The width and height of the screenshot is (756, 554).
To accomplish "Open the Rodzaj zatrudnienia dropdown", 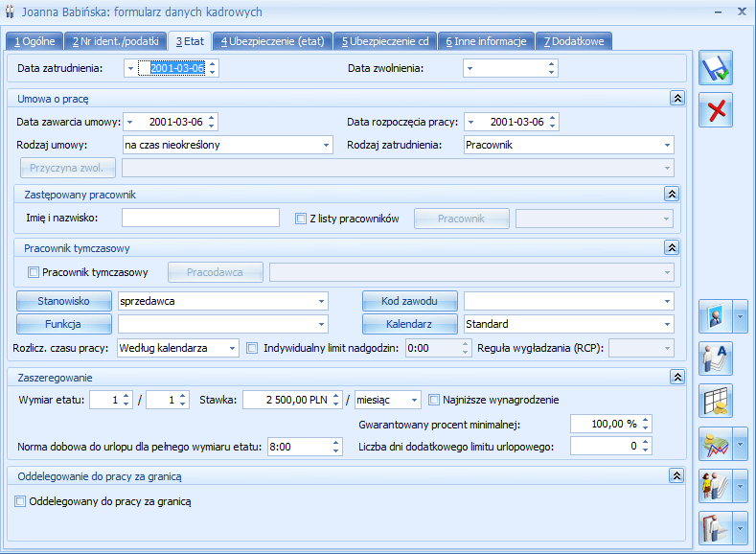I will pyautogui.click(x=667, y=145).
